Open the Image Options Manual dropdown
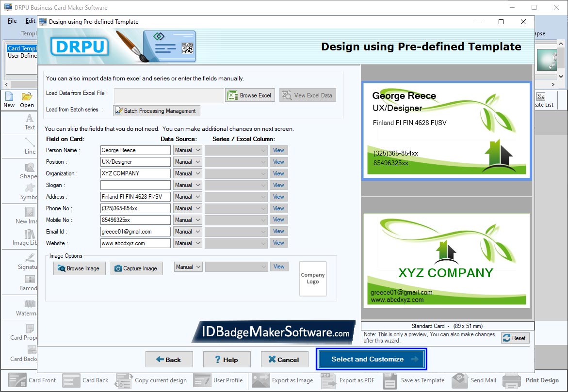 click(x=188, y=267)
